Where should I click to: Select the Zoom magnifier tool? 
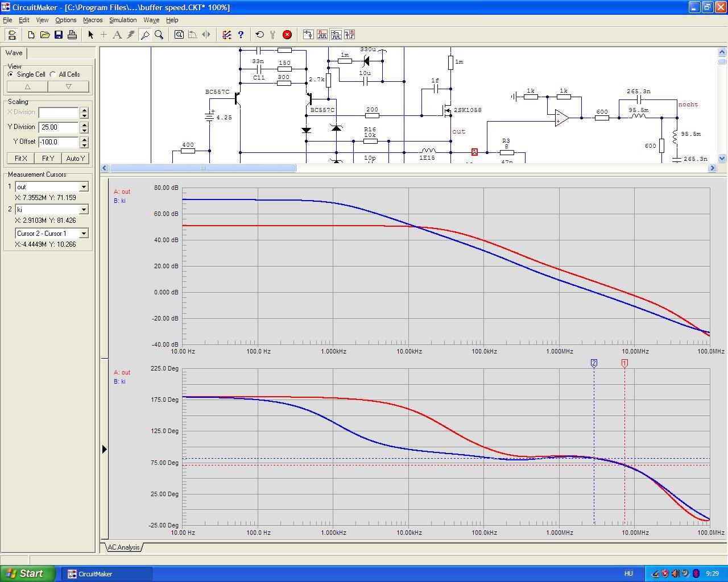point(159,35)
